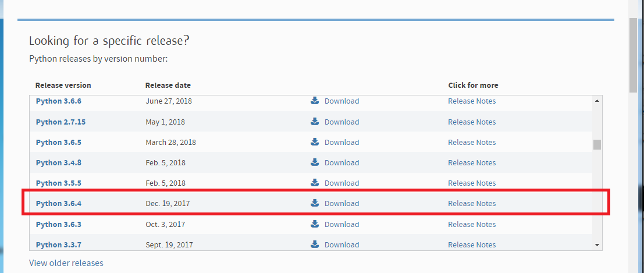Click download icon for Python 3.5.5
This screenshot has width=644, height=273.
(x=315, y=183)
